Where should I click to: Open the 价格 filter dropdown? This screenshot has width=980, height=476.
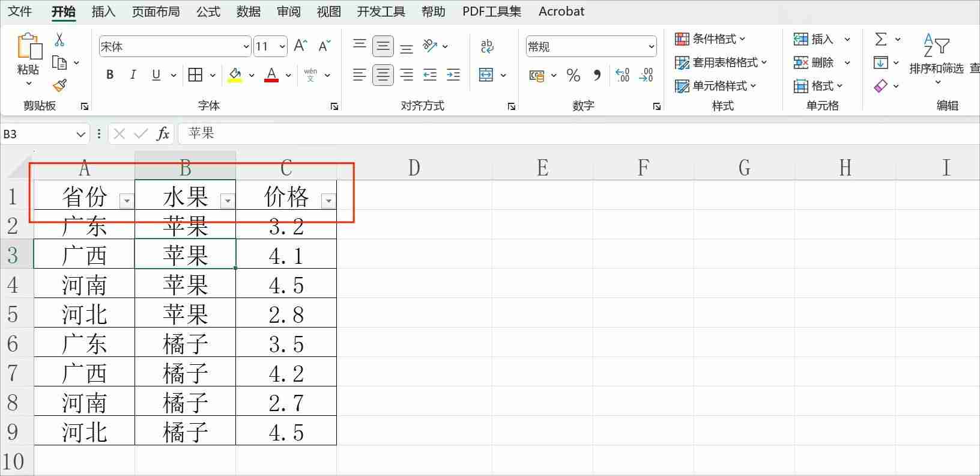coord(328,201)
